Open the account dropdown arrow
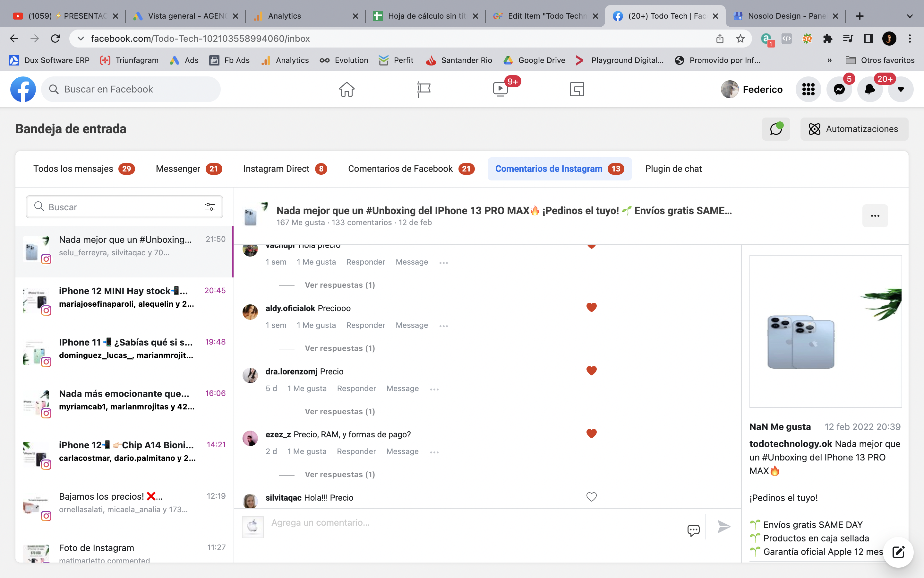The width and height of the screenshot is (924, 578). [x=901, y=89]
